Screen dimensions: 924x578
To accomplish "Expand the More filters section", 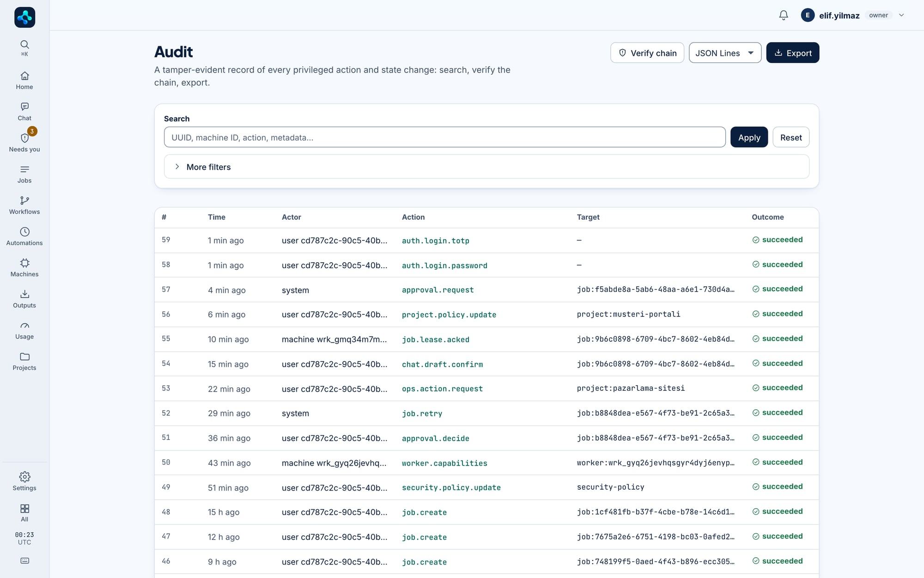I will (x=486, y=166).
